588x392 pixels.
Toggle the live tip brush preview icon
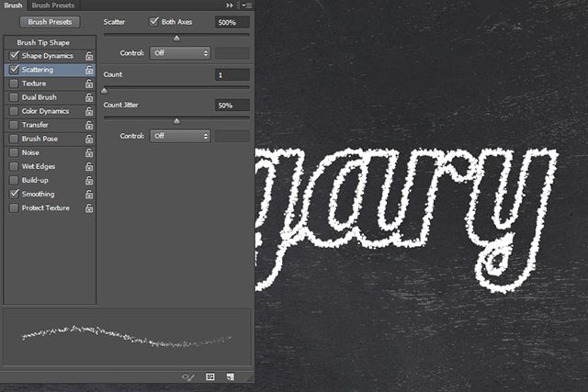[x=188, y=377]
